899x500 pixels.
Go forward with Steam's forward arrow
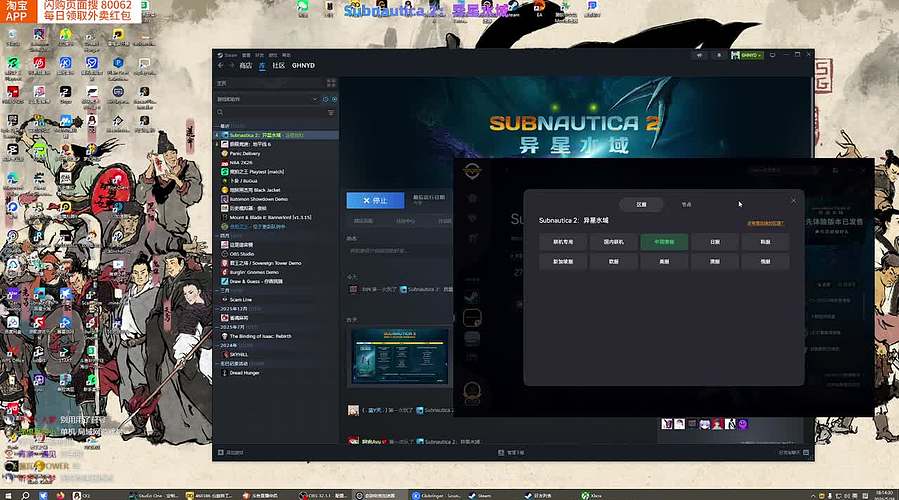232,65
